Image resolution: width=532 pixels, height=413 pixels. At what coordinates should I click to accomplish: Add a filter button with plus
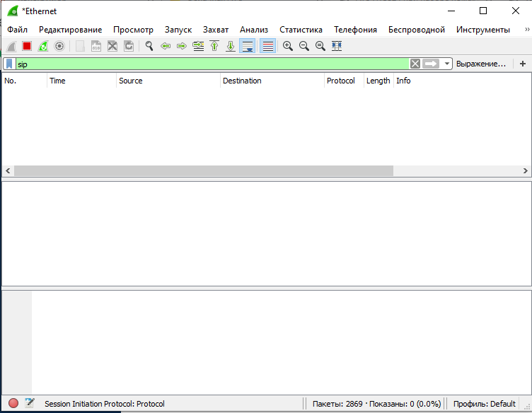[x=523, y=64]
